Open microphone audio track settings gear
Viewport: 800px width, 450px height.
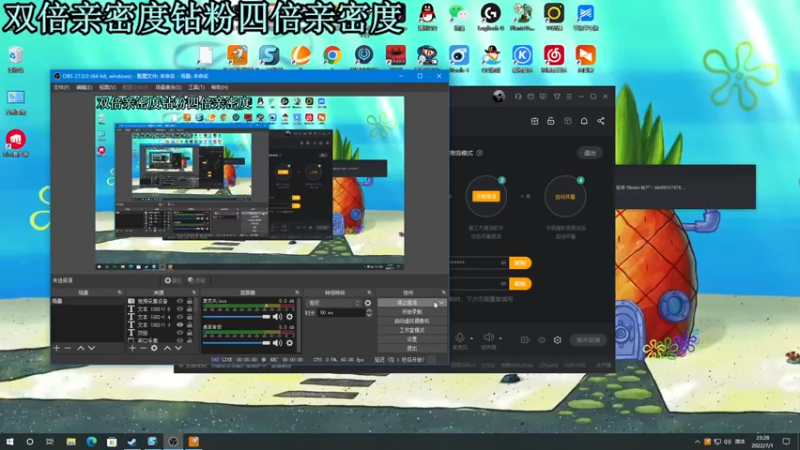coord(290,317)
